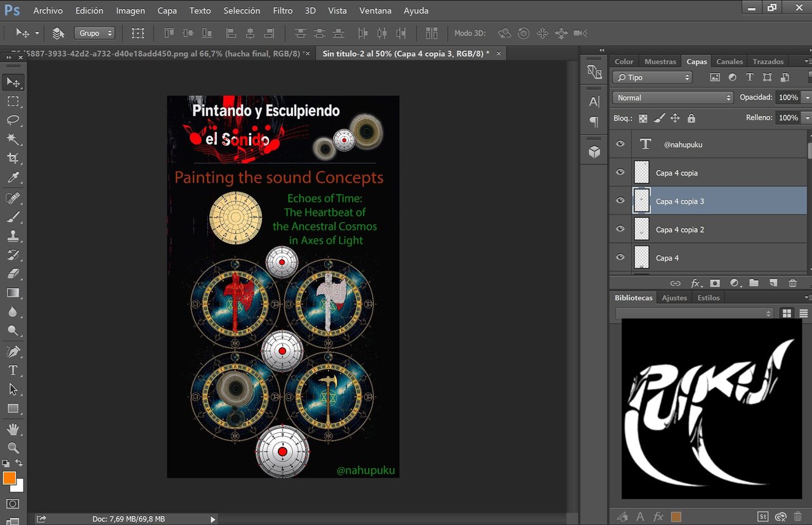
Task: Open the Archivo menu
Action: [48, 10]
